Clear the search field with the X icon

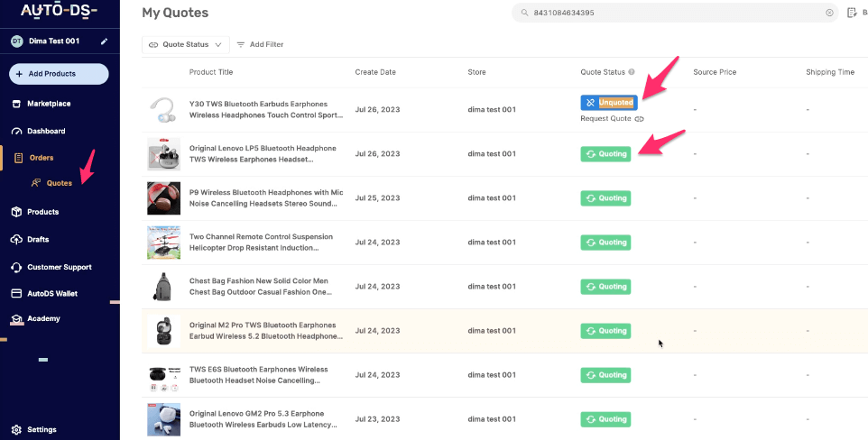point(829,13)
